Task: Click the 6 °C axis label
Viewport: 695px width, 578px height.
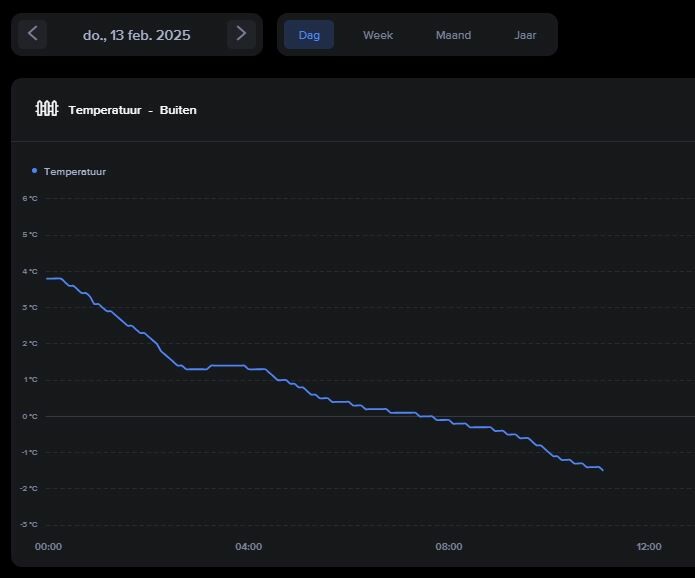Action: [x=30, y=198]
